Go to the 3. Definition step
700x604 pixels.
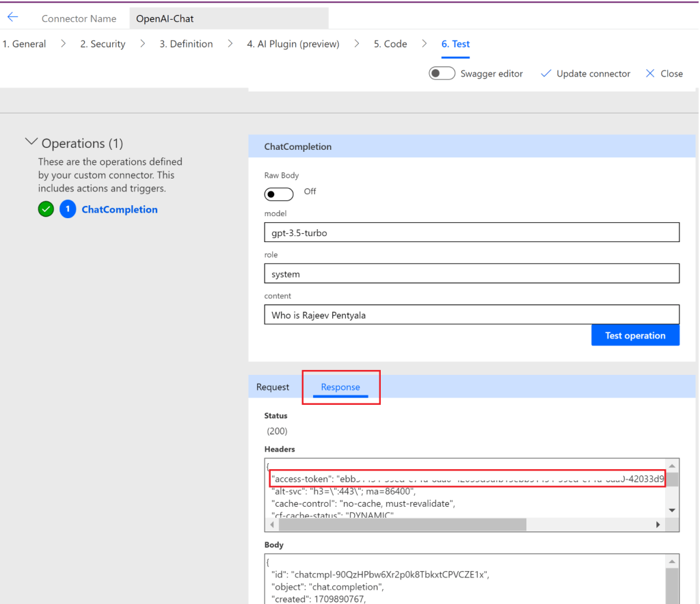186,44
